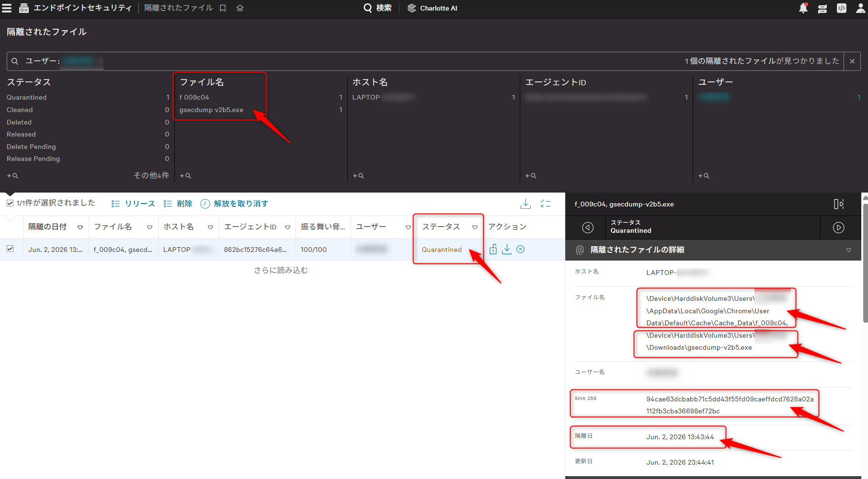Click the quarantine date Jun. 2, 2026 13:43:44

point(680,437)
